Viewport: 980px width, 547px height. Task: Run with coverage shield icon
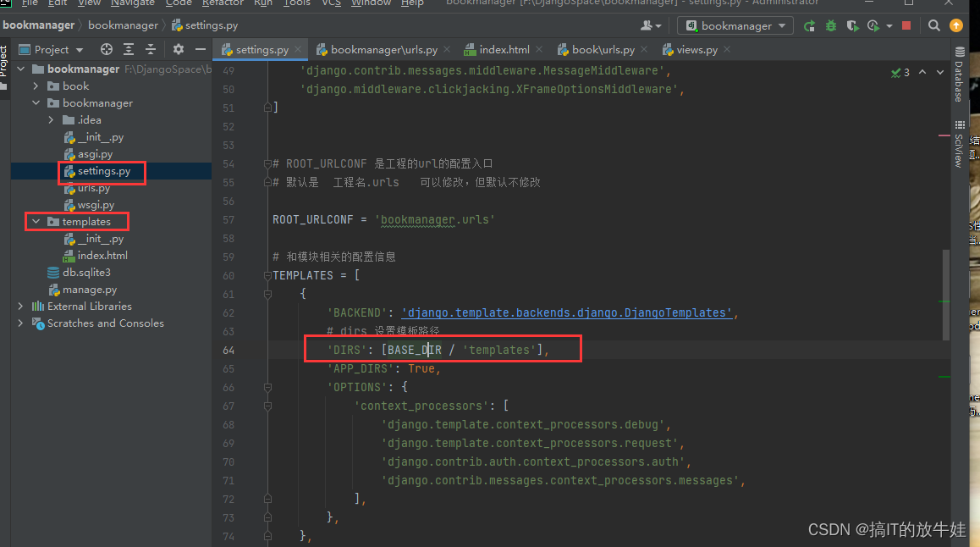point(852,25)
